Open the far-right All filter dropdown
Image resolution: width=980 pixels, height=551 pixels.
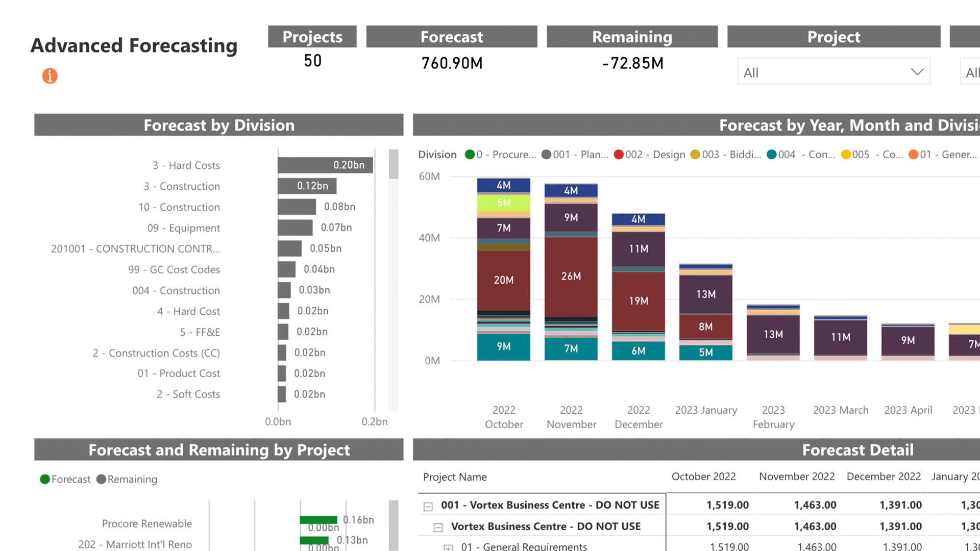click(x=972, y=72)
